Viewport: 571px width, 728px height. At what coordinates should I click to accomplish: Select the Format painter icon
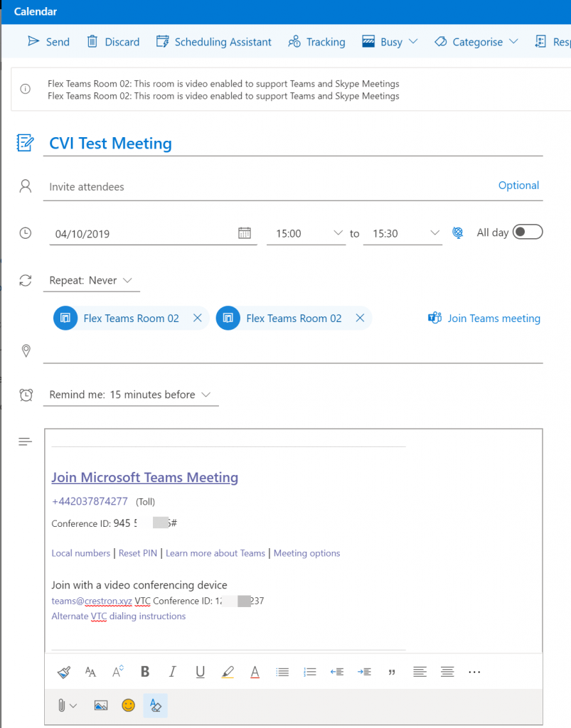click(x=63, y=672)
